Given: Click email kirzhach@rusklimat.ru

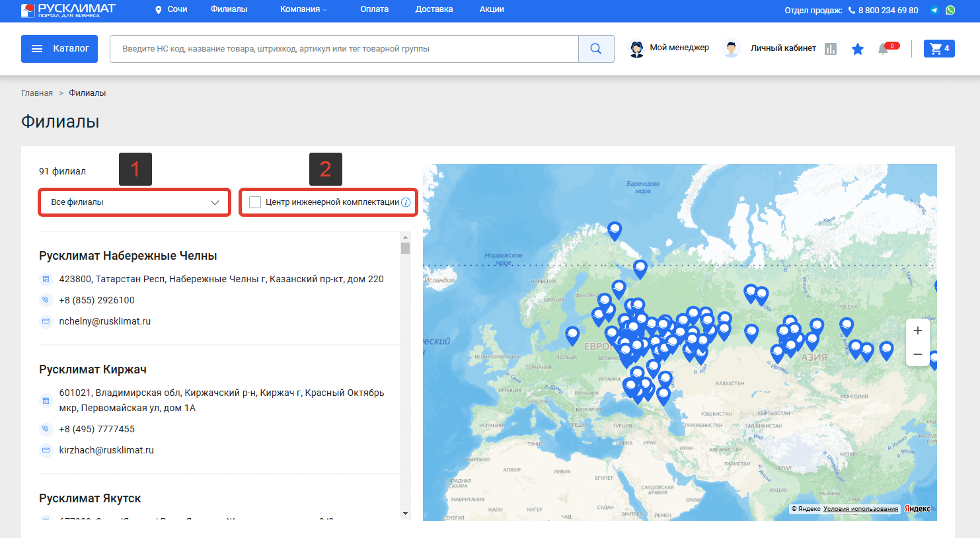Looking at the screenshot, I should (106, 450).
